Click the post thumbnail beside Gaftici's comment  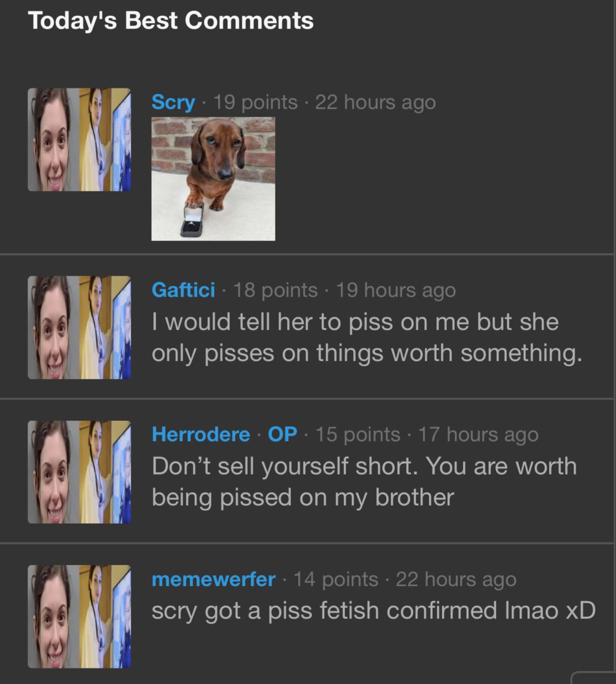tap(79, 327)
